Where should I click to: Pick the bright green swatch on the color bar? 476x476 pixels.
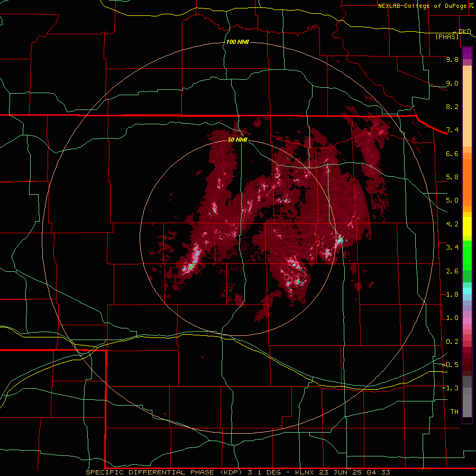point(467,255)
